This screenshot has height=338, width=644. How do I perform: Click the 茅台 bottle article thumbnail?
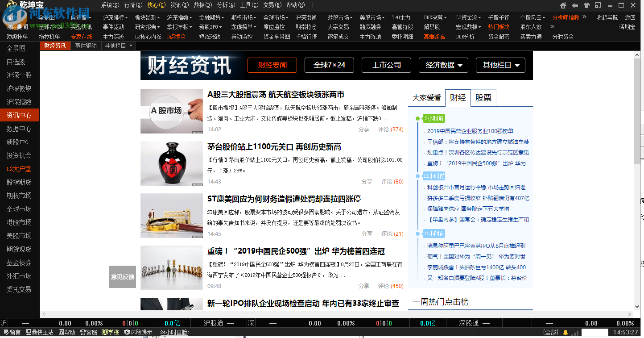click(172, 163)
